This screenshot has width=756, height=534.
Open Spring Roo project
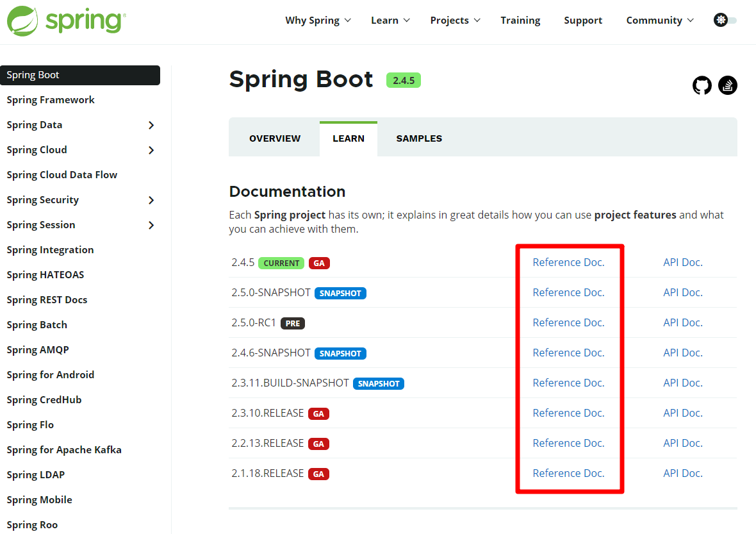[32, 525]
